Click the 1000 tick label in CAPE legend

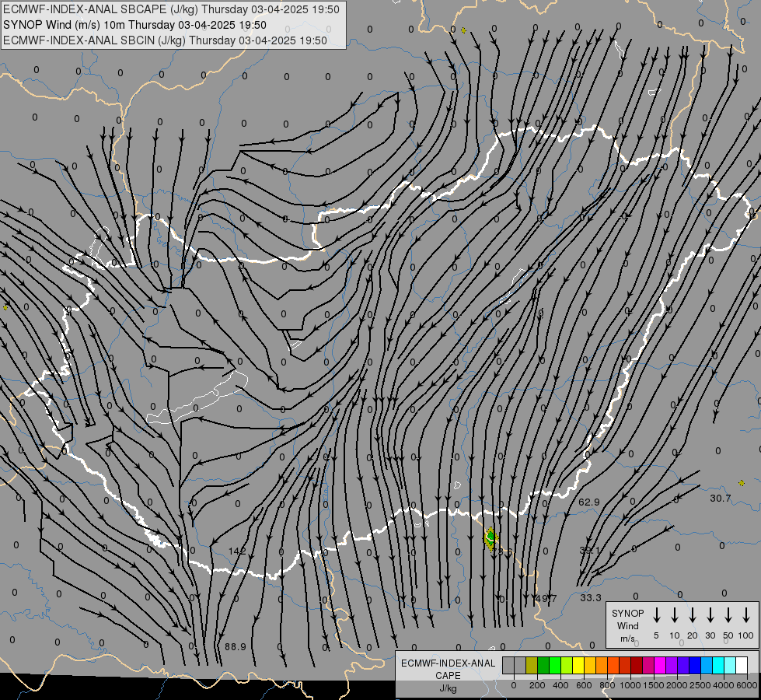(x=630, y=685)
